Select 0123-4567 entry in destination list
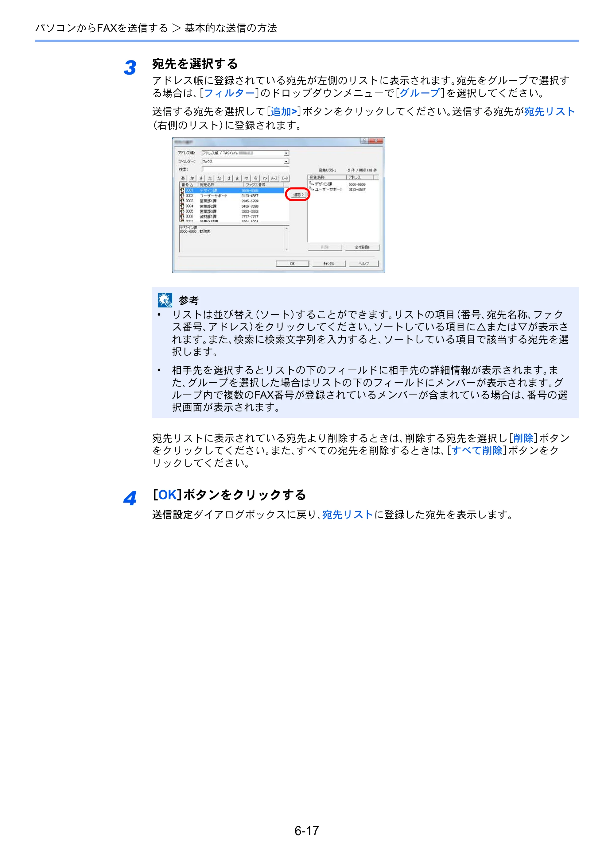The height and width of the screenshot is (868, 614). coord(357,189)
